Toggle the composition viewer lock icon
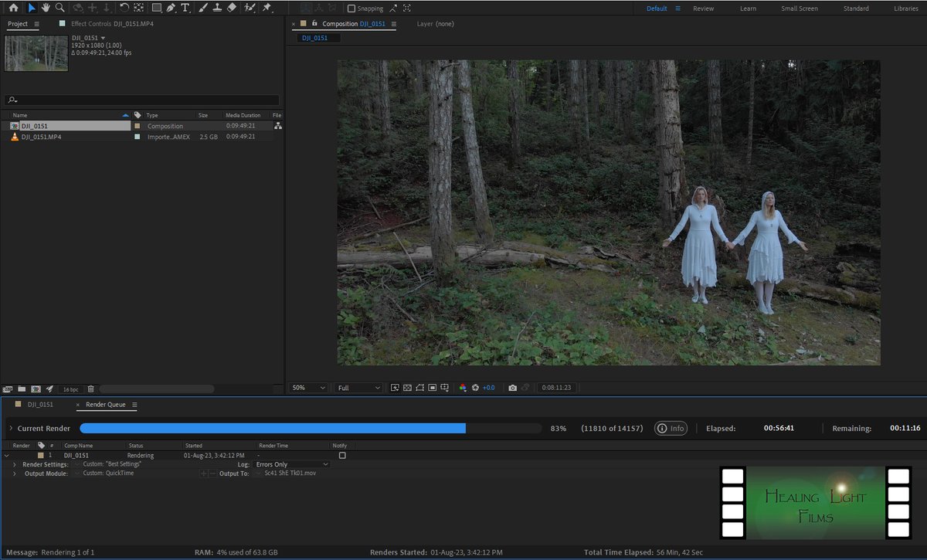 point(314,24)
